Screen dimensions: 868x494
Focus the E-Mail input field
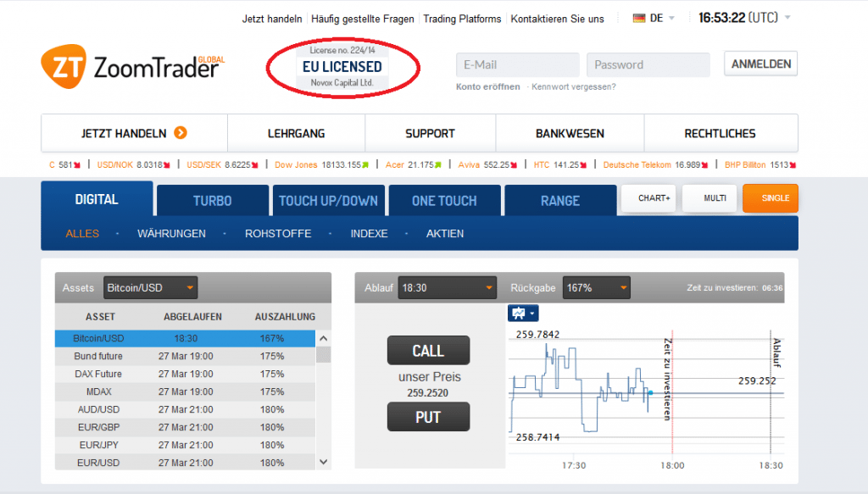coord(518,64)
